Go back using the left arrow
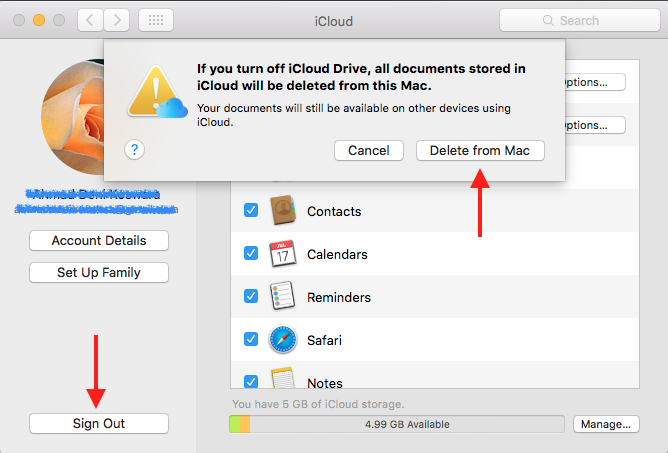This screenshot has width=668, height=453. 90,20
